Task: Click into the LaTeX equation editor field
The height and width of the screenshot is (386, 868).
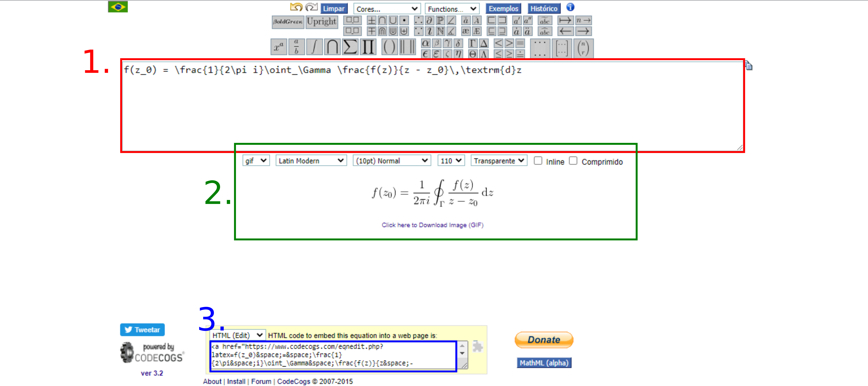Action: click(x=432, y=106)
